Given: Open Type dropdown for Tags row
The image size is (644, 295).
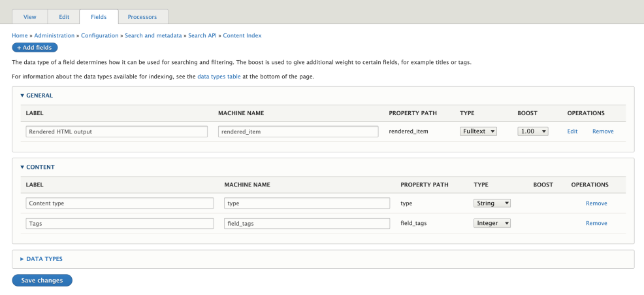Looking at the screenshot, I should tap(492, 223).
